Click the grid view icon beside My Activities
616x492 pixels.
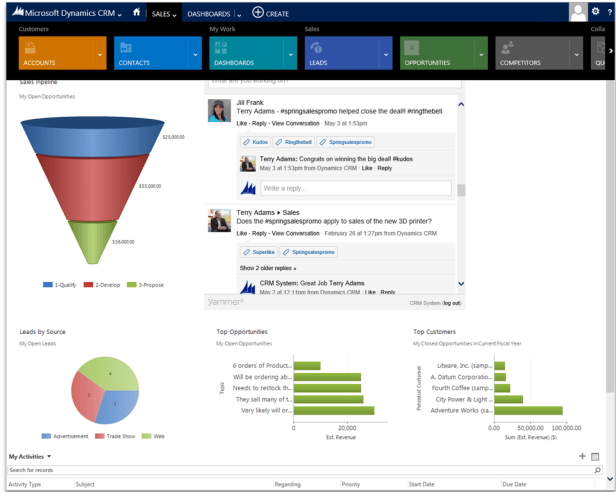tap(595, 457)
